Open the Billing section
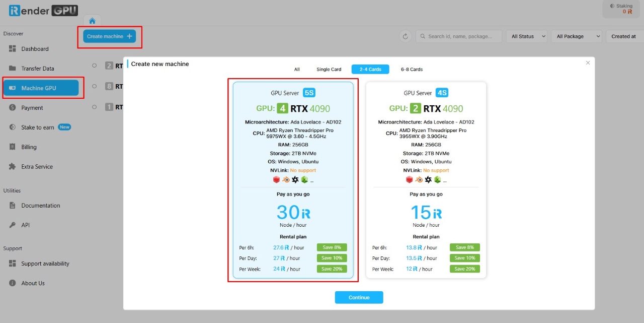The image size is (644, 323). tap(29, 147)
